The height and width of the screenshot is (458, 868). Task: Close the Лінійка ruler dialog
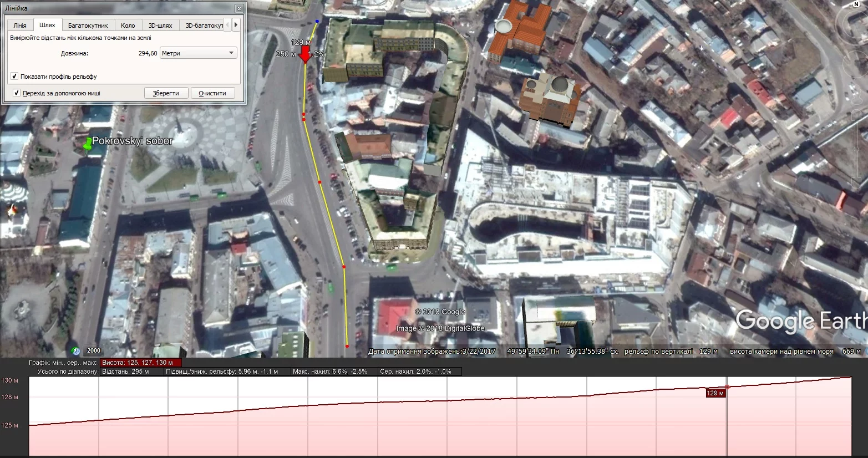239,9
